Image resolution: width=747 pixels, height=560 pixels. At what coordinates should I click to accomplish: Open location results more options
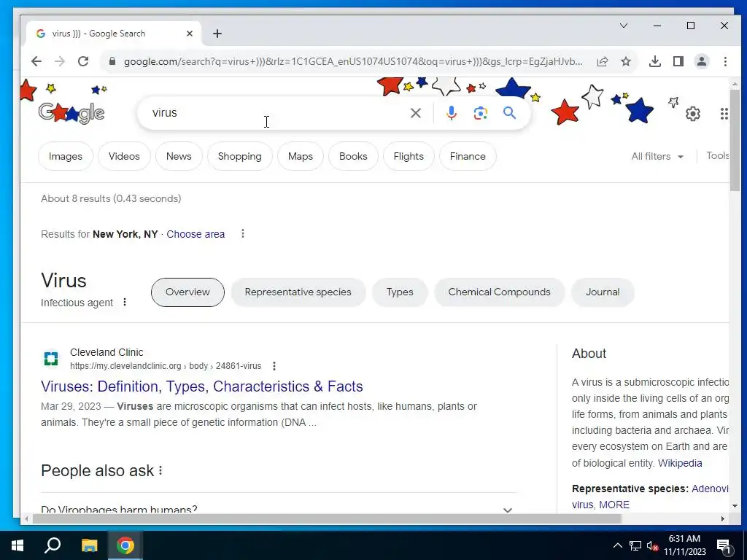[x=242, y=234]
